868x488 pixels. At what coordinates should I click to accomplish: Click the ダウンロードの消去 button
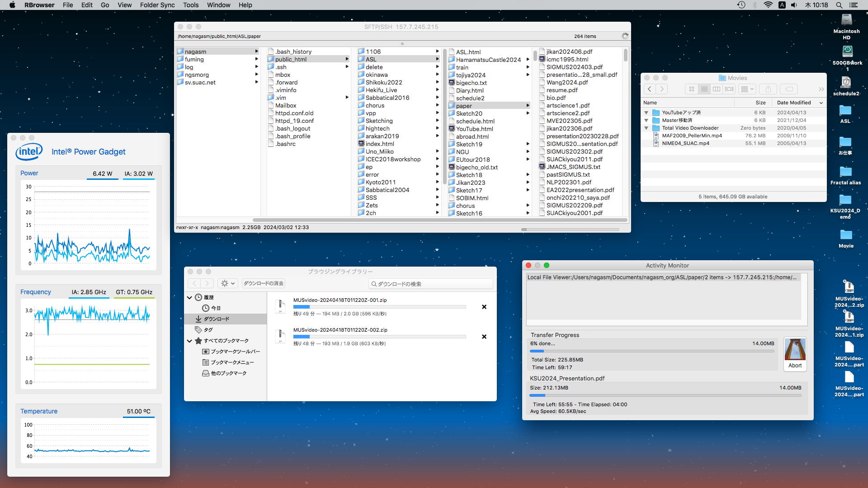coord(263,283)
